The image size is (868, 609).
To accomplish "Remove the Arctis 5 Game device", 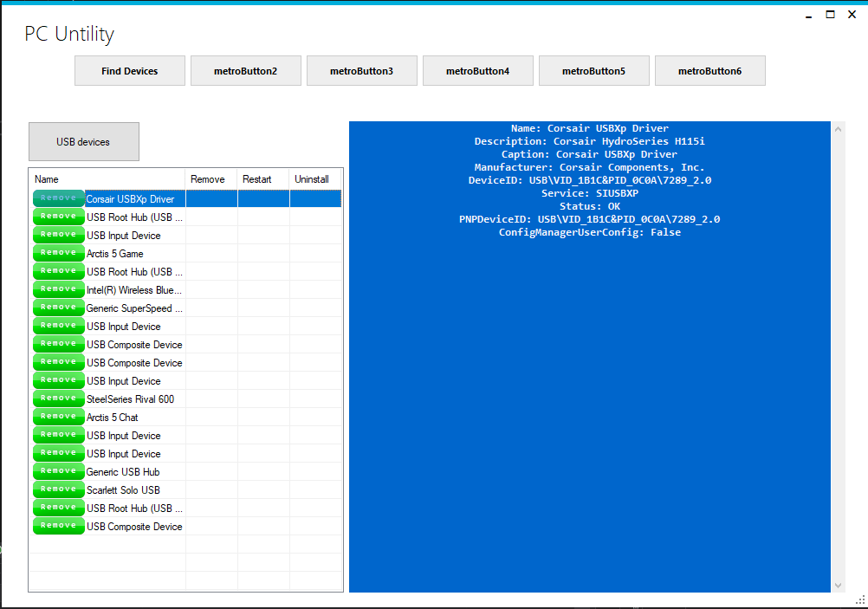I will coord(58,252).
